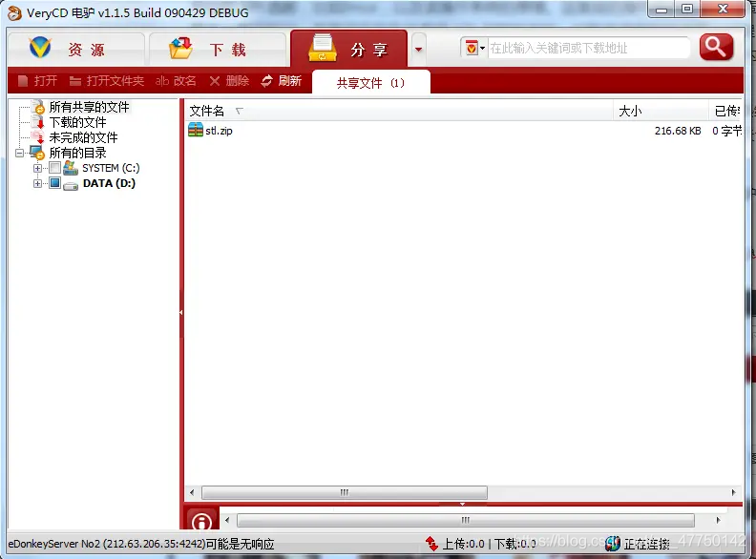Click the 删除 delete toolbar item

pyautogui.click(x=229, y=81)
